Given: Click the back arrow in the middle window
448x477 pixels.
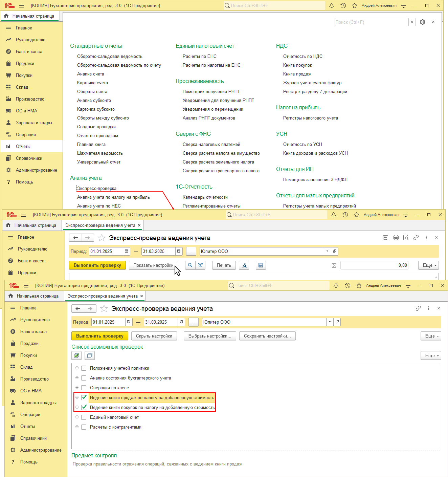Looking at the screenshot, I should 76,238.
